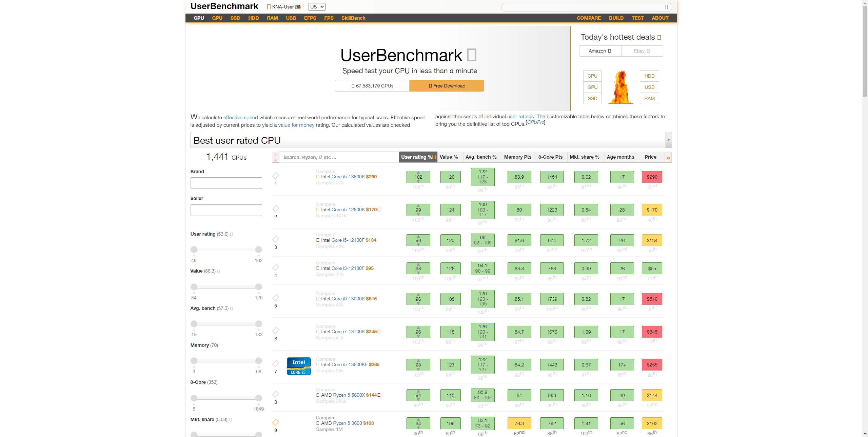Click the highlighted orange diamond beside rank 9
The height and width of the screenshot is (437, 868).
pos(276,422)
